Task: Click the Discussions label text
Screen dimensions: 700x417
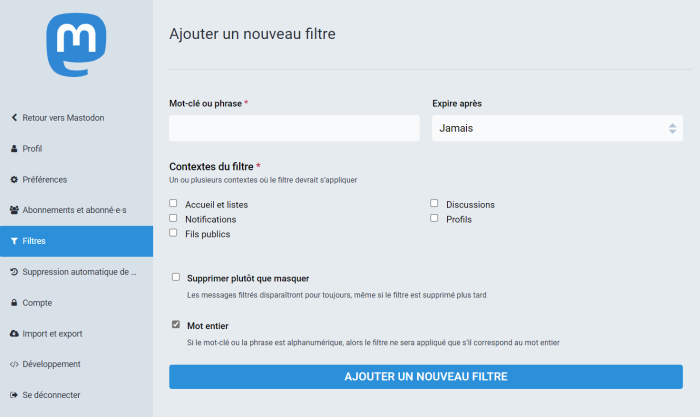Action: pos(471,204)
